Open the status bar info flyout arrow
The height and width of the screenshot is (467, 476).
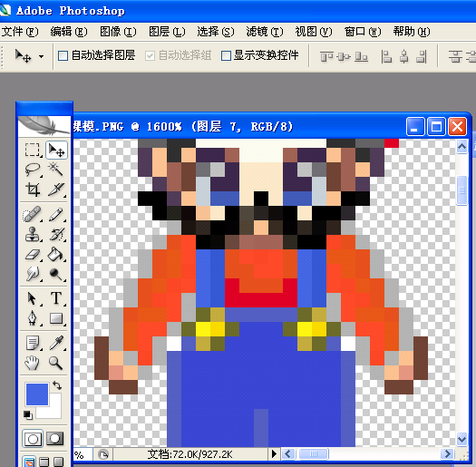tap(274, 454)
